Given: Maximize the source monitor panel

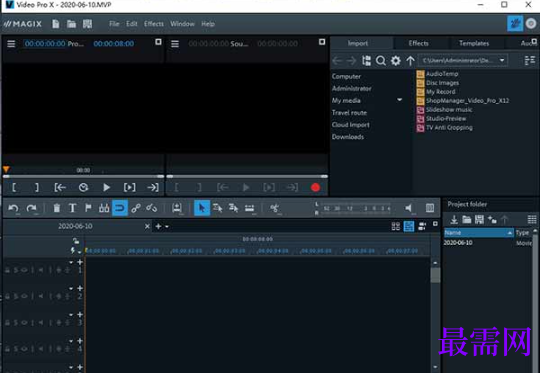Looking at the screenshot, I should tap(322, 42).
